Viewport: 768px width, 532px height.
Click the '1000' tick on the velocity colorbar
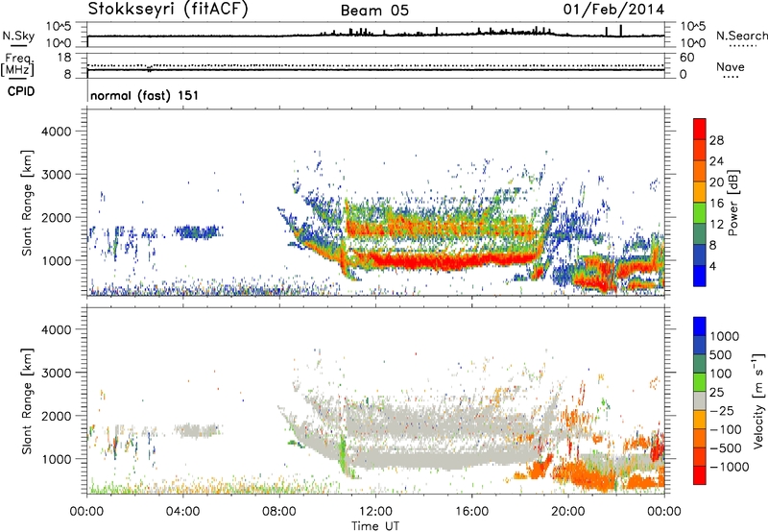(724, 336)
